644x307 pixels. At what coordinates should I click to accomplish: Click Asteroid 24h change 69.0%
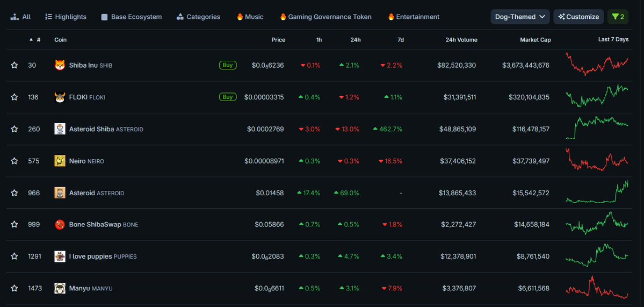coord(346,192)
